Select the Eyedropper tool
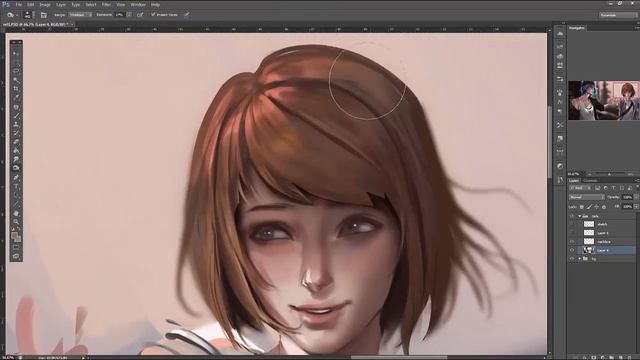This screenshot has width=640, height=360. pos(16,98)
